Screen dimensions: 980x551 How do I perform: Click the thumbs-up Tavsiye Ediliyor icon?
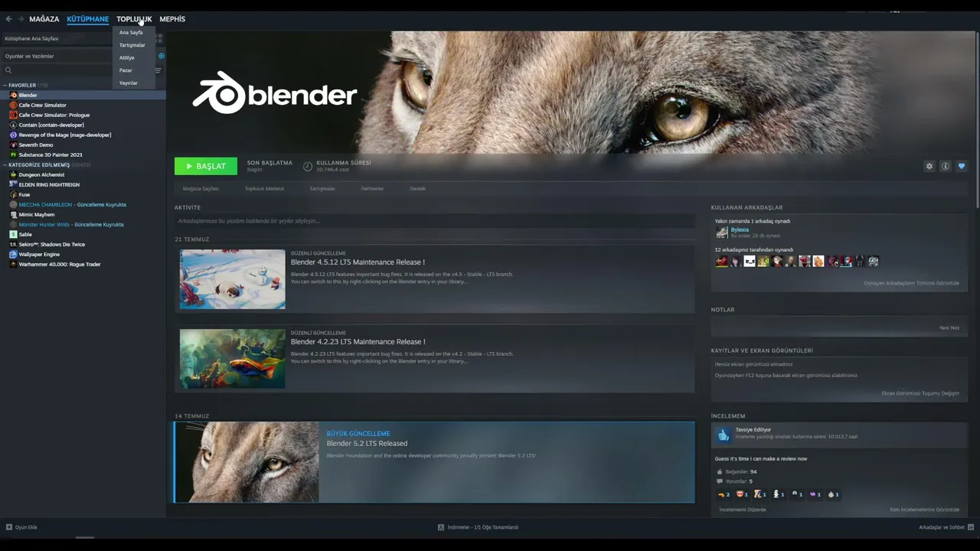click(x=724, y=435)
